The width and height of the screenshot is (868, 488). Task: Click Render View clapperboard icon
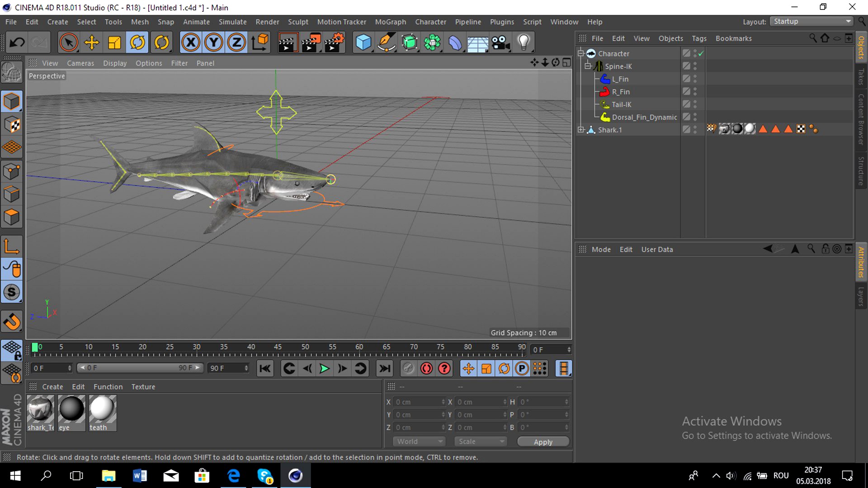[288, 43]
